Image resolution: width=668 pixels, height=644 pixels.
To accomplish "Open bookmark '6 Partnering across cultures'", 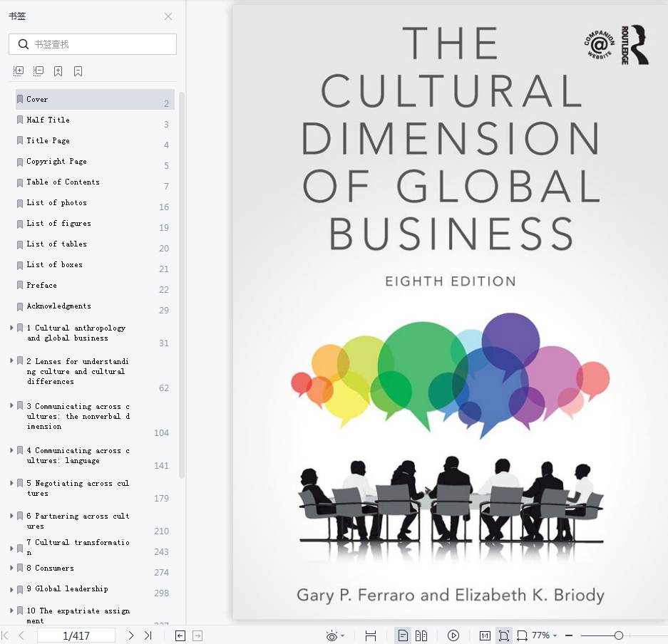I will pyautogui.click(x=78, y=521).
